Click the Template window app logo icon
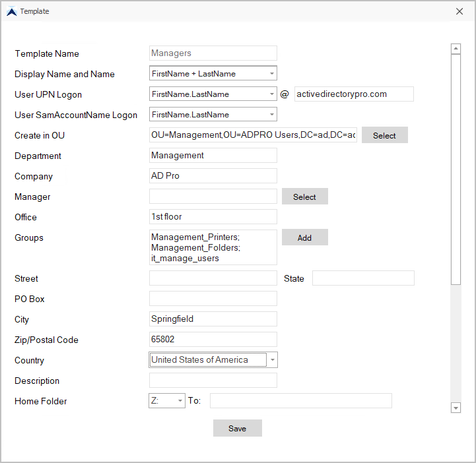476x463 pixels. (11, 11)
